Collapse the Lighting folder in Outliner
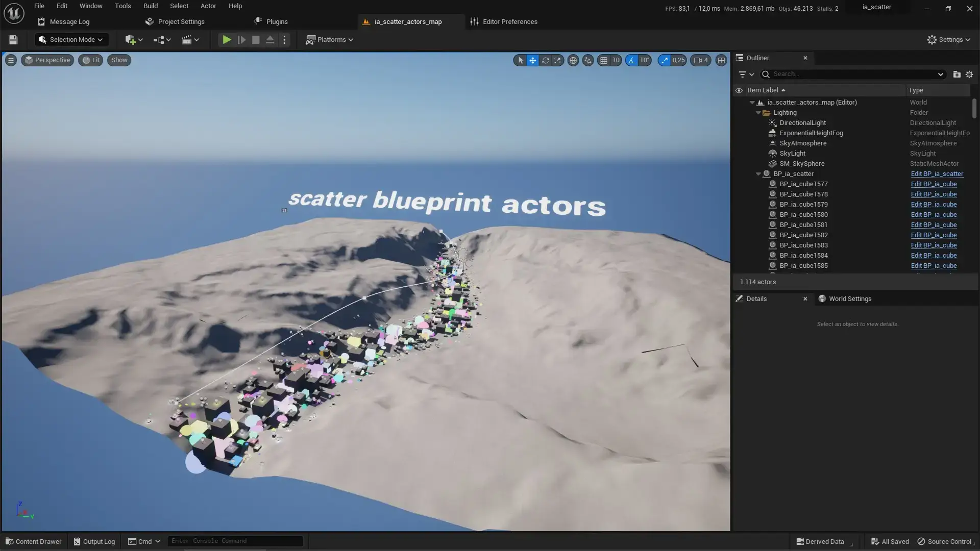The image size is (980, 551). (758, 113)
